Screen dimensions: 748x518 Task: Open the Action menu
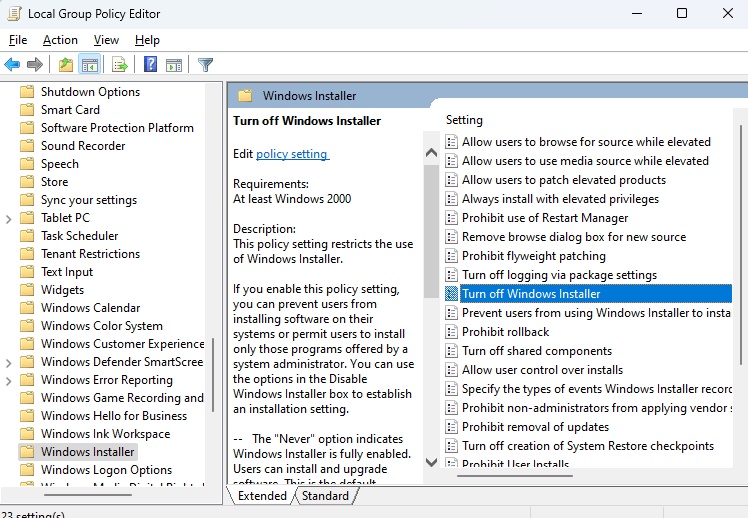coord(60,40)
